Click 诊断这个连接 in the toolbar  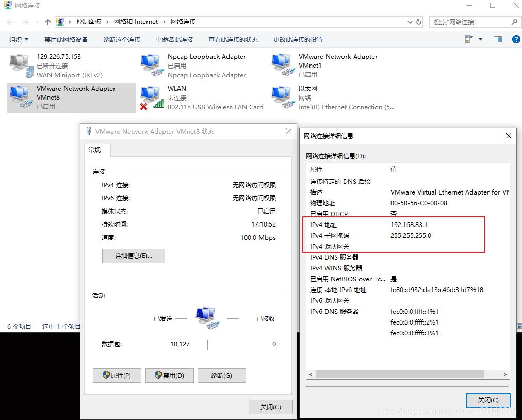(x=122, y=39)
